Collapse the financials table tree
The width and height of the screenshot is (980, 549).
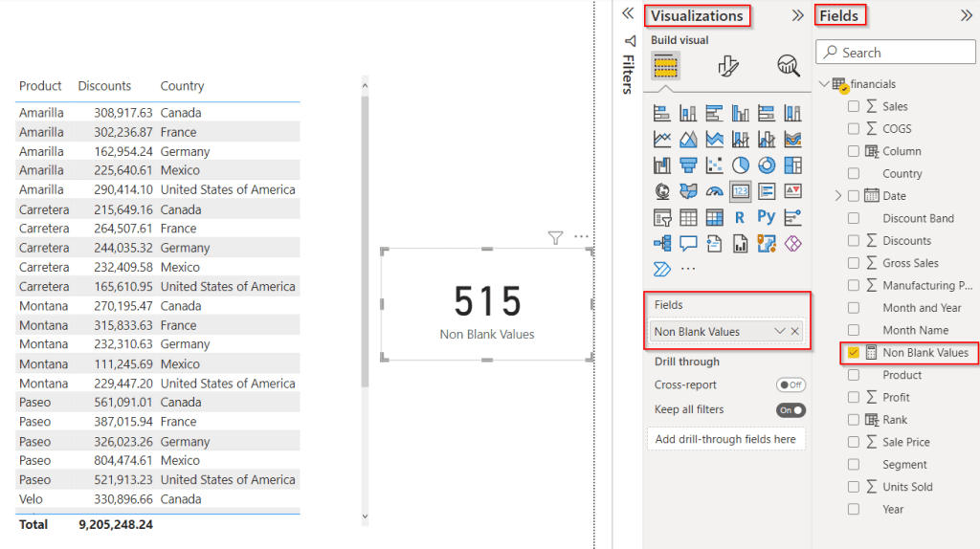pyautogui.click(x=824, y=84)
